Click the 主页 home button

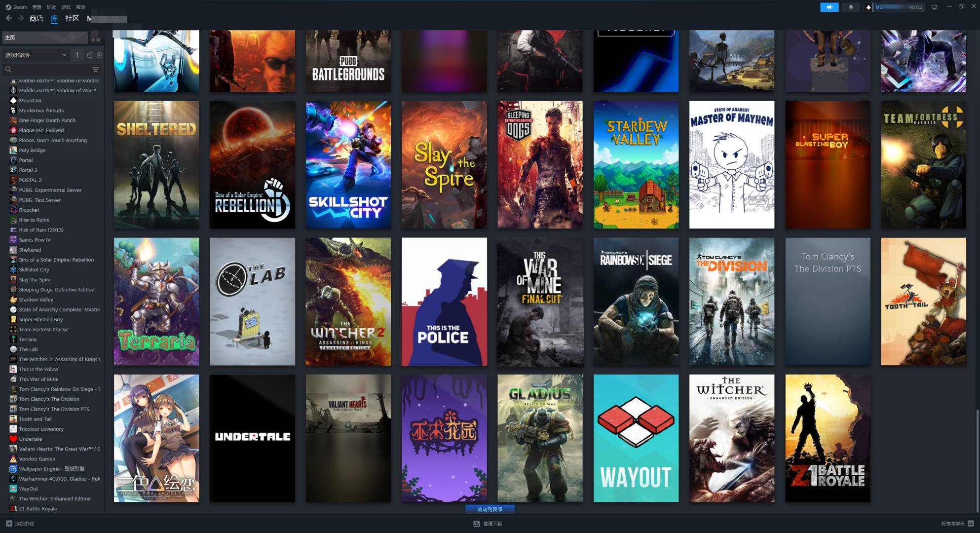click(x=45, y=37)
